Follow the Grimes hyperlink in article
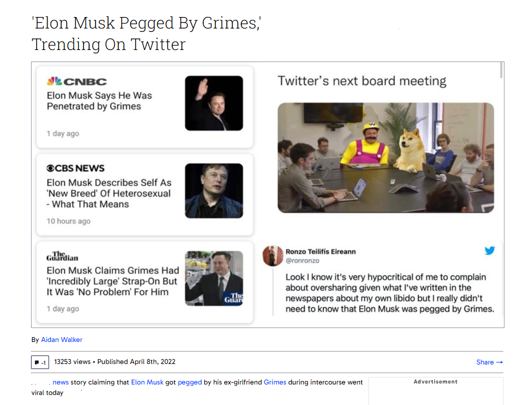532x405 pixels. [275, 382]
